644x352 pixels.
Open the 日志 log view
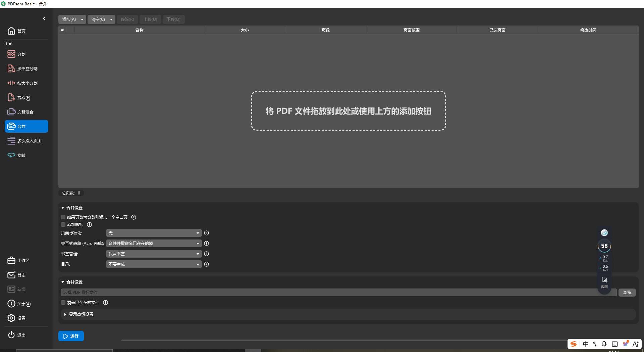click(x=21, y=274)
